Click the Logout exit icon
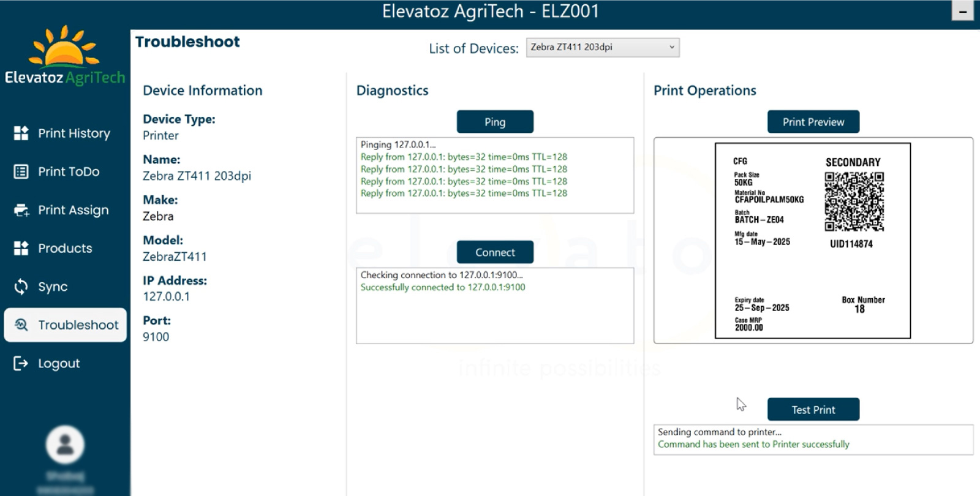The image size is (980, 496). click(x=21, y=364)
